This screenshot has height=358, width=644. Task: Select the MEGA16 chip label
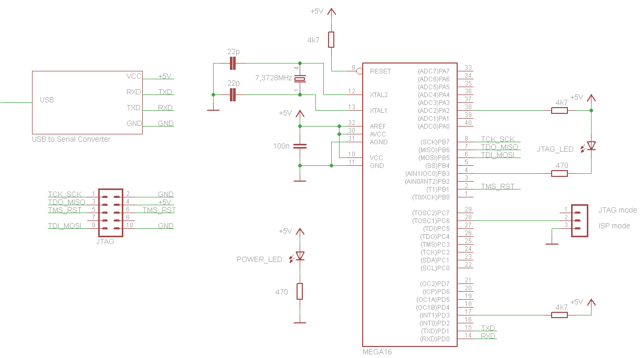pos(377,352)
